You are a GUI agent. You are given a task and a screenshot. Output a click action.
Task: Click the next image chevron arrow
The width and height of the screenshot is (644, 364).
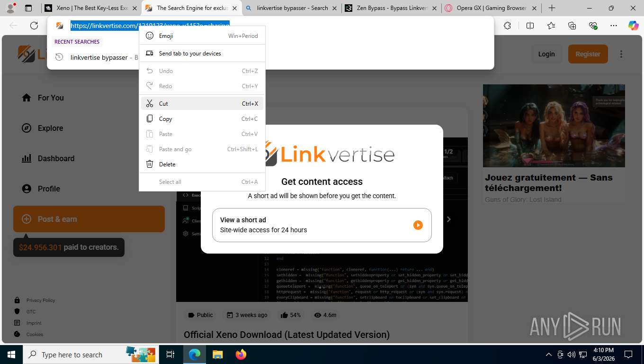pyautogui.click(x=448, y=219)
